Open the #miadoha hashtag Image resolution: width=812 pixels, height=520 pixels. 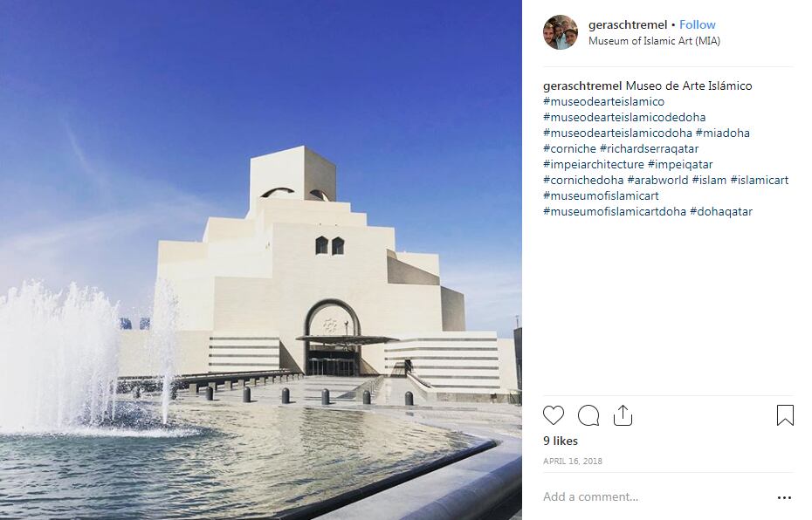tap(722, 133)
